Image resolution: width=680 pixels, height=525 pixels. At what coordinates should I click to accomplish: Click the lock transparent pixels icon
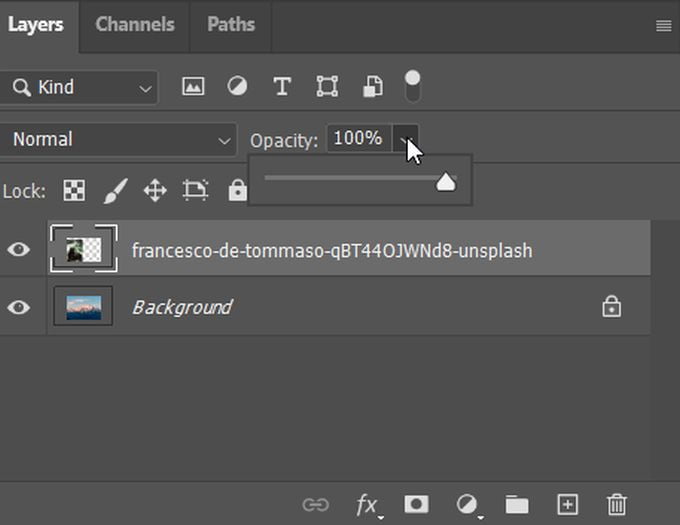74,190
